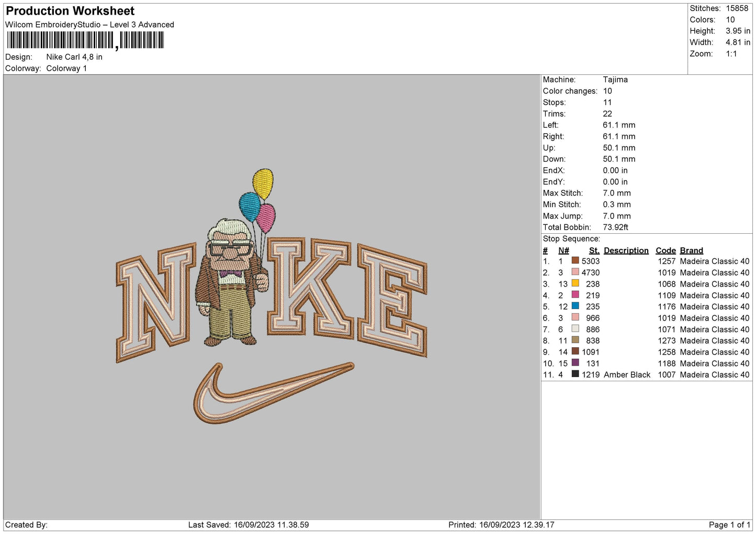Click the zoom value 1:1
The image size is (756, 534).
click(x=731, y=54)
